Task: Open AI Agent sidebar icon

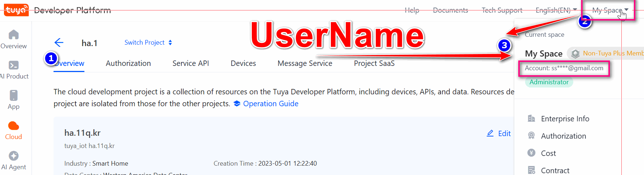Action: tap(13, 156)
